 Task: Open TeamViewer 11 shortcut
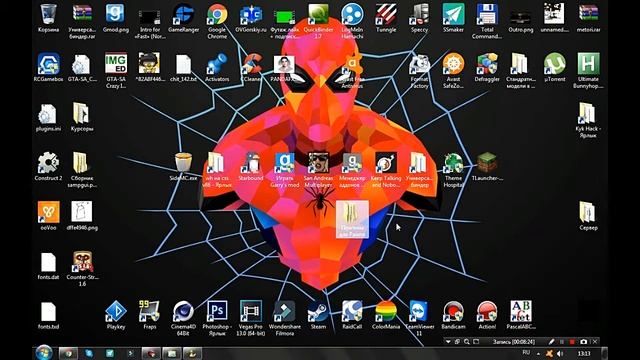pyautogui.click(x=420, y=318)
